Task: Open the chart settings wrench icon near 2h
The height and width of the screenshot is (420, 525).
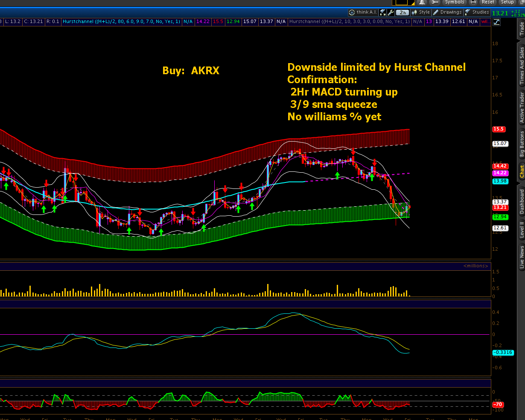Action: [391, 12]
